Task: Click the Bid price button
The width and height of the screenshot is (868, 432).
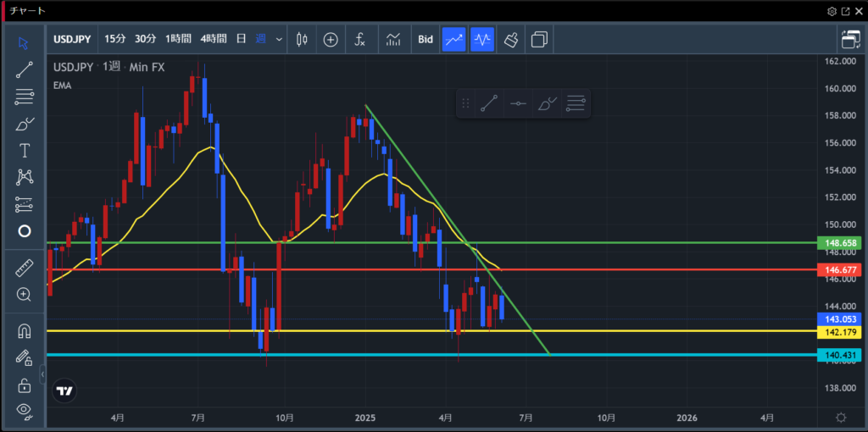Action: tap(426, 40)
